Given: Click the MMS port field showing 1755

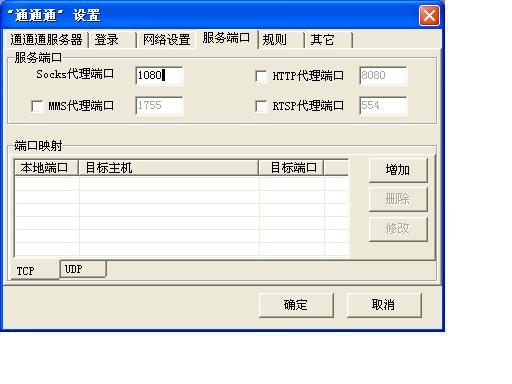Looking at the screenshot, I should tap(159, 106).
